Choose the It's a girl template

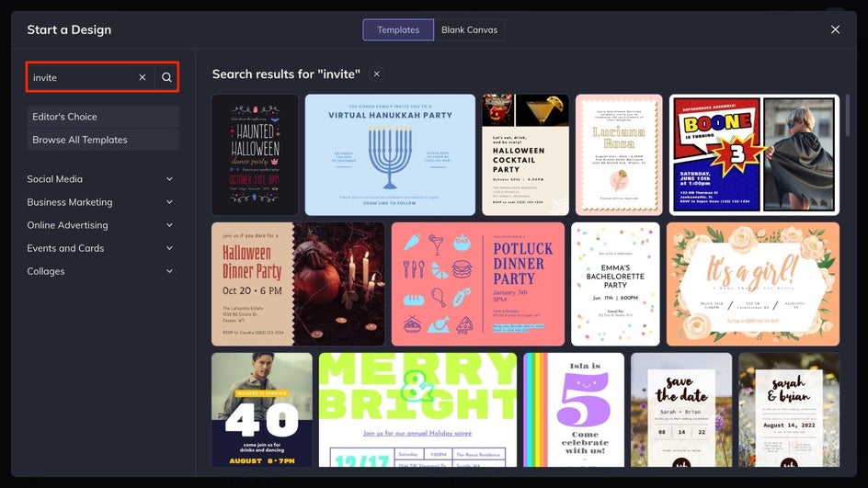753,284
